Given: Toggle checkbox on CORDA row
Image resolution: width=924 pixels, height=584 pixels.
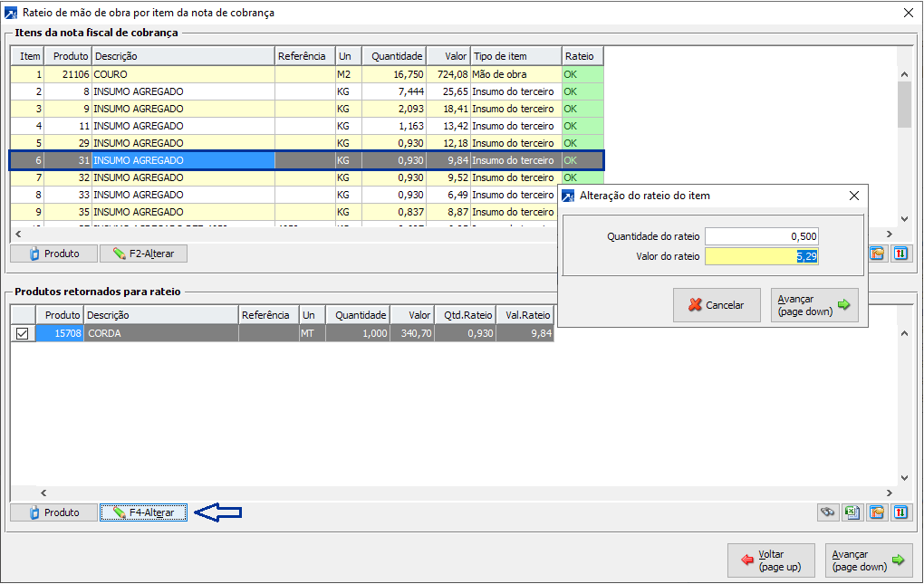Looking at the screenshot, I should point(23,334).
